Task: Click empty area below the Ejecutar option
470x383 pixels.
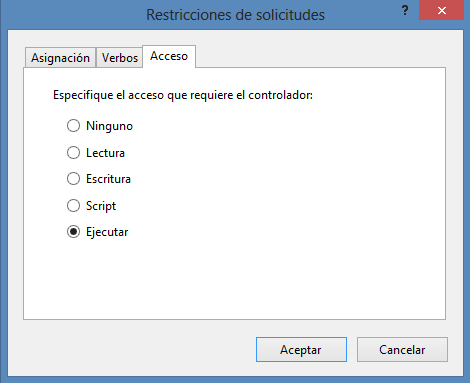Action: pyautogui.click(x=234, y=280)
